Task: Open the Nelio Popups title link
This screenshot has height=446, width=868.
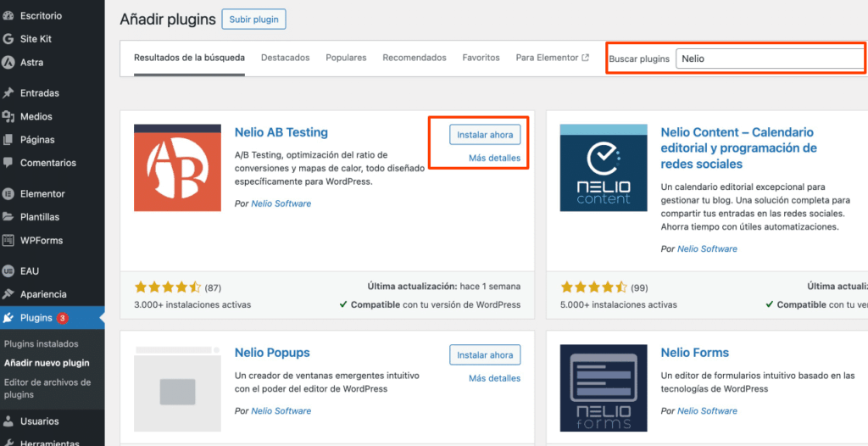Action: 272,353
